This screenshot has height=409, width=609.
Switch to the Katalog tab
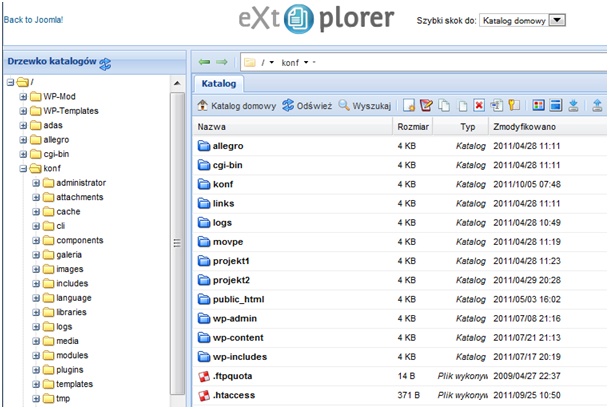[x=219, y=84]
